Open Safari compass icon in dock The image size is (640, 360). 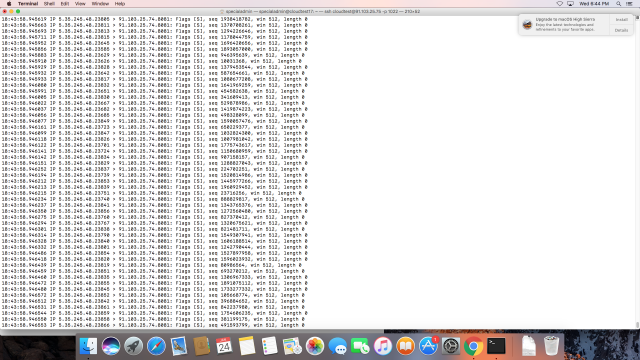(156, 346)
